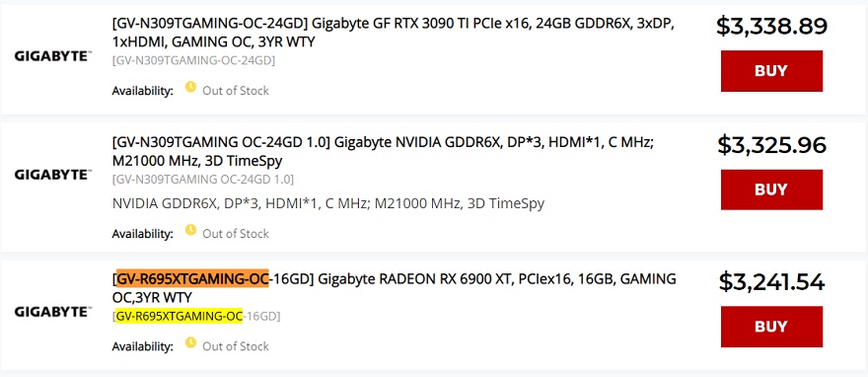868x377 pixels.
Task: Click the out-of-stock clock icon for RX 6900 XT
Action: pos(190,342)
